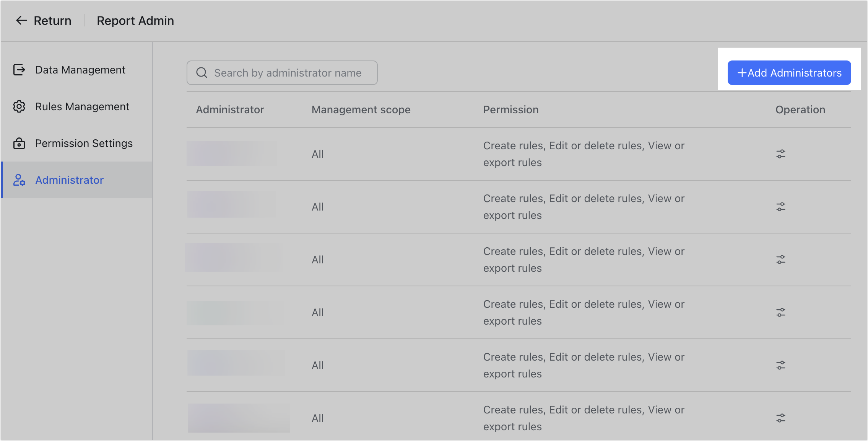Click the first row's blurred administrator name
Viewport: 868px width, 441px height.
[232, 154]
